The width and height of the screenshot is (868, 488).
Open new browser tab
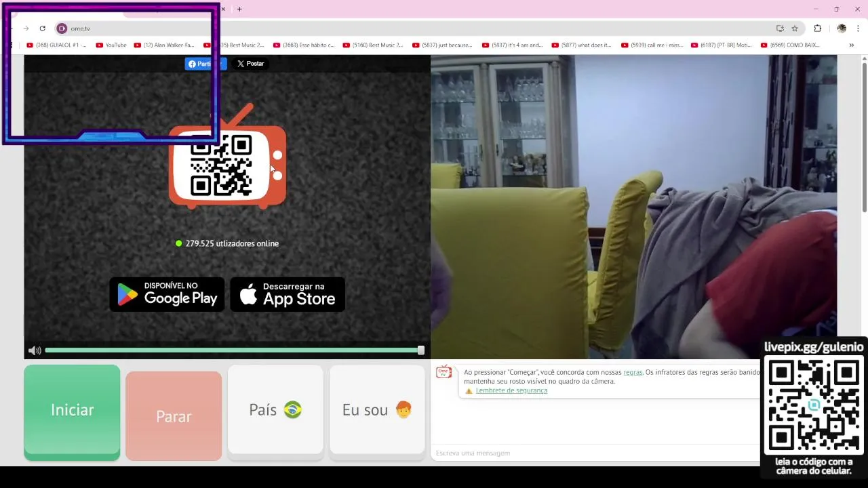pos(239,9)
